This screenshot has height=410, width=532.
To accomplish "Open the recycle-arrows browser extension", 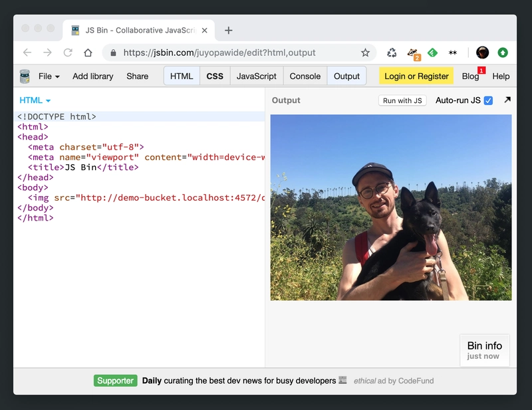I will pyautogui.click(x=392, y=52).
